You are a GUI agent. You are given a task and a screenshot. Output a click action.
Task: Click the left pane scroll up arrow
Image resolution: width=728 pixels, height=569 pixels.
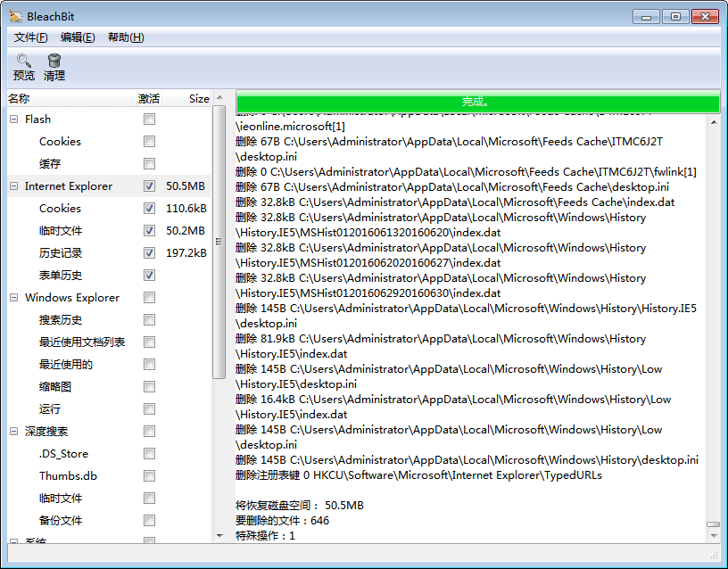pos(219,97)
